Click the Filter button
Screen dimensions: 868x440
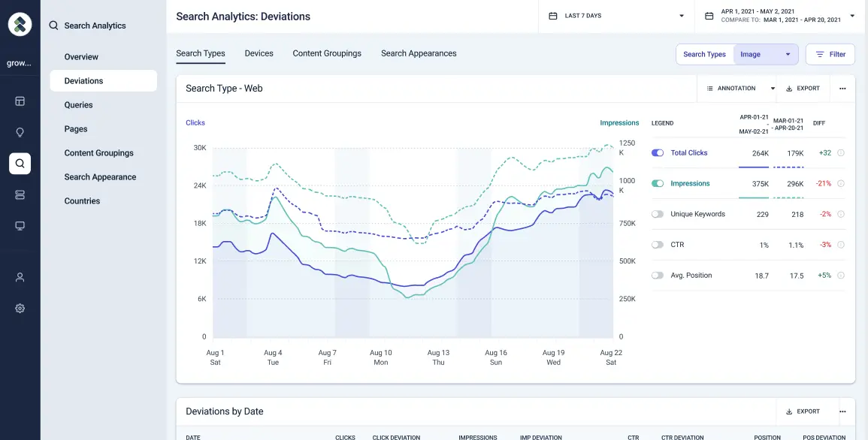830,54
